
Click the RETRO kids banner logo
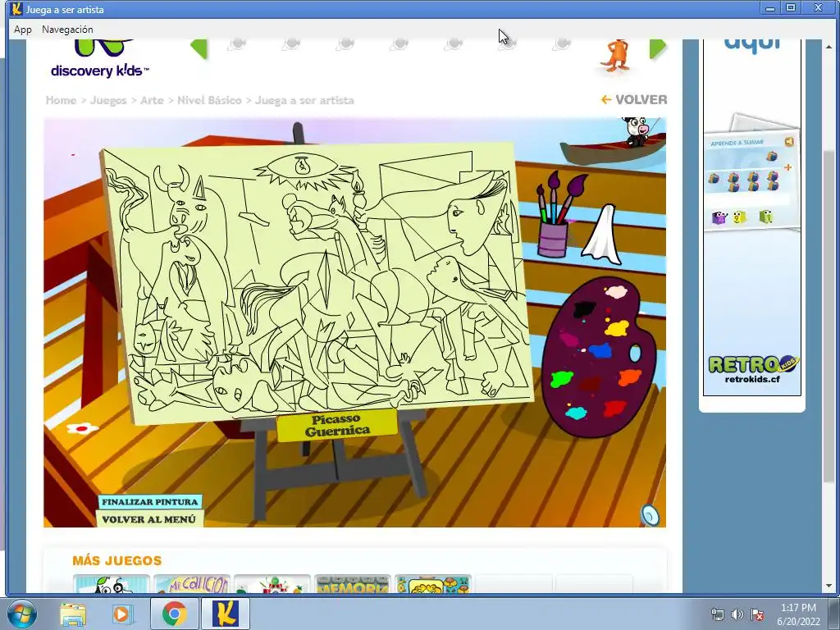[753, 364]
